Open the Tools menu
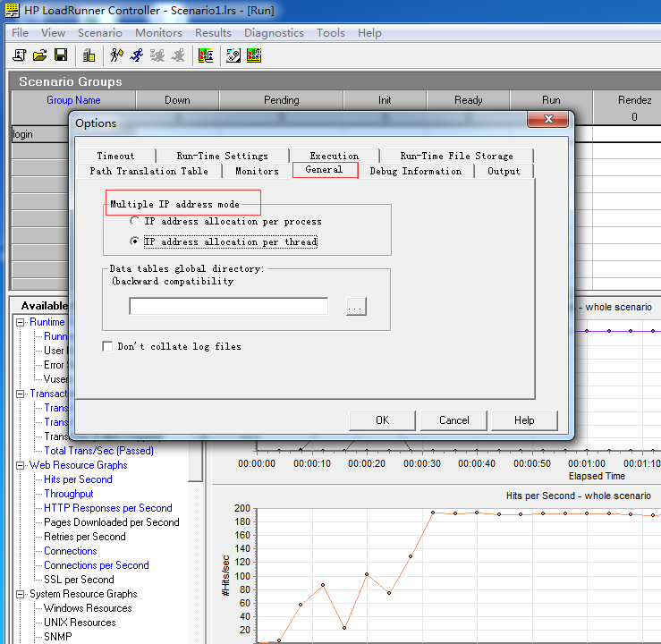 [x=331, y=33]
